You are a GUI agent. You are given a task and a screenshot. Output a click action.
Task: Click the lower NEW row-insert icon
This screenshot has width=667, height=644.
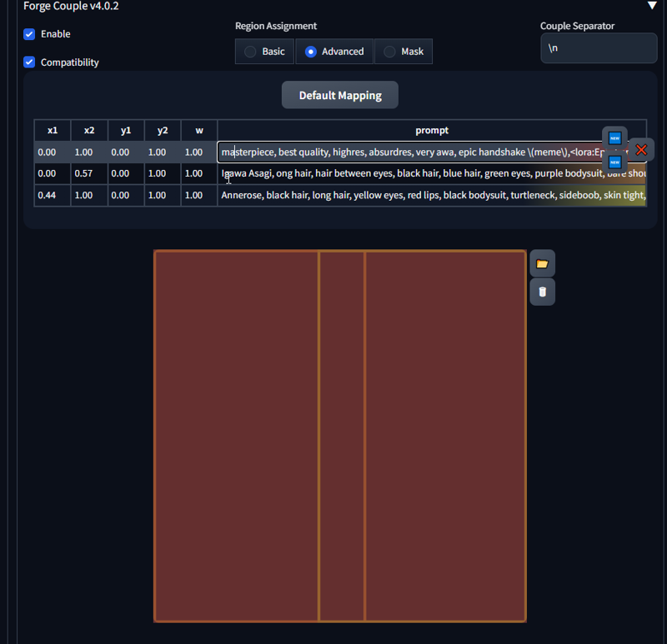click(x=614, y=162)
